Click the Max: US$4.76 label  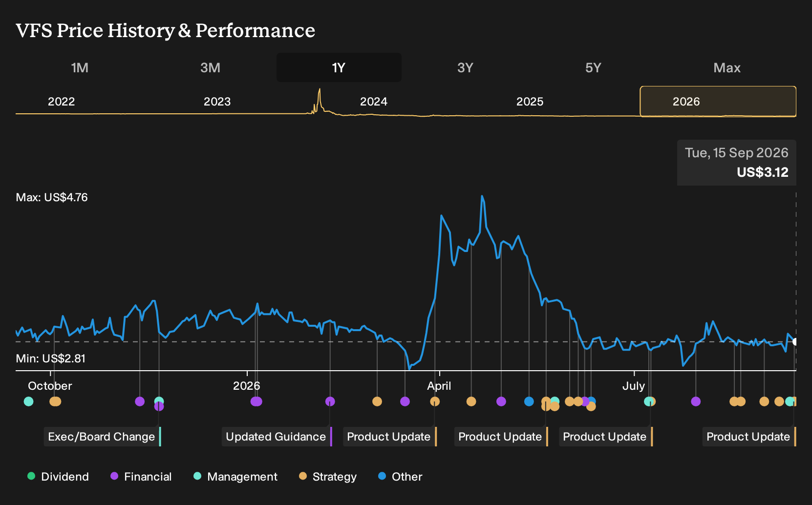[52, 197]
